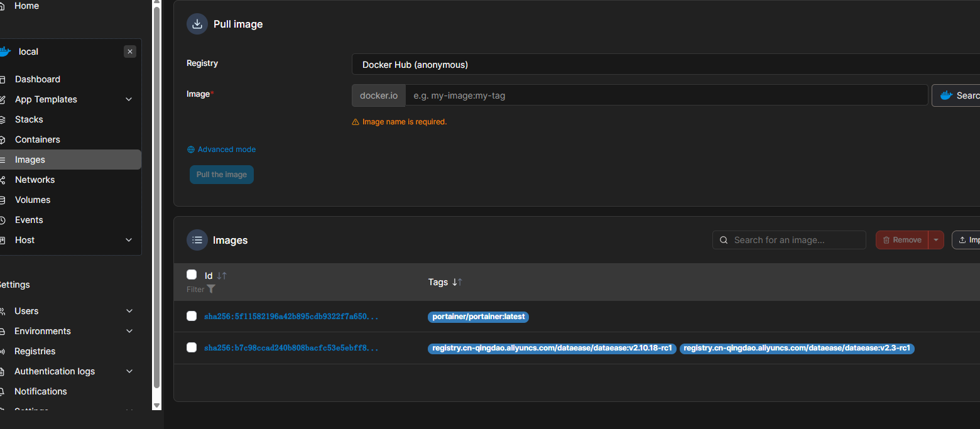
Task: Click the Pull image download icon
Action: point(197,24)
